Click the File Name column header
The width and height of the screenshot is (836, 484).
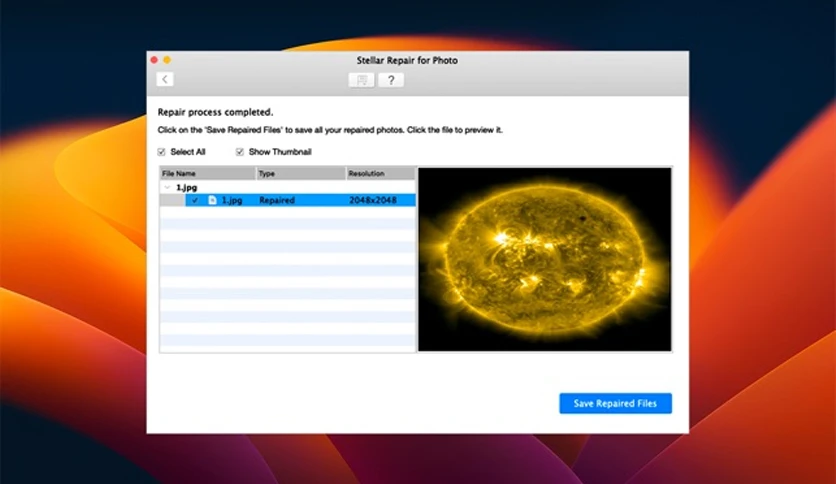click(208, 173)
